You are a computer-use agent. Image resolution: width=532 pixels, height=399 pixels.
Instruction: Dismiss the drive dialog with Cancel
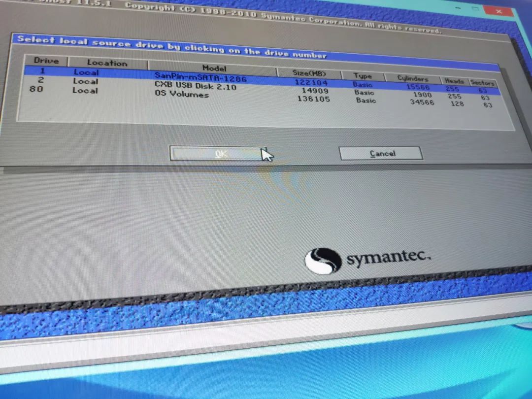tap(381, 153)
